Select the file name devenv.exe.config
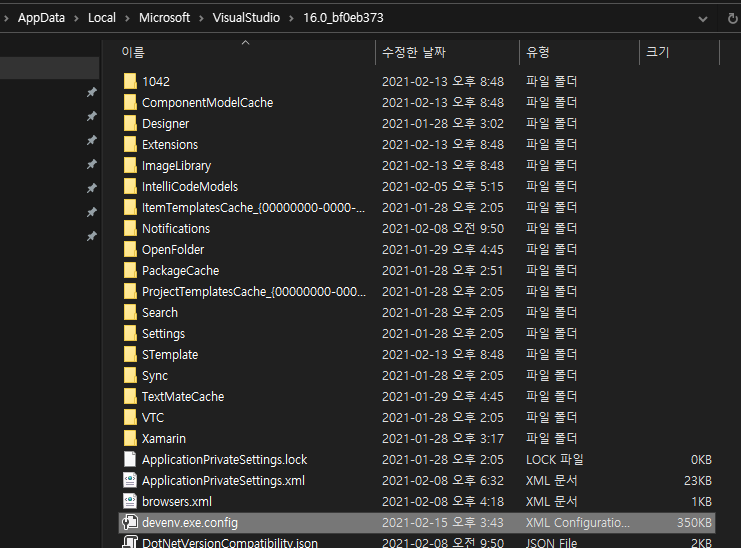 tap(190, 522)
